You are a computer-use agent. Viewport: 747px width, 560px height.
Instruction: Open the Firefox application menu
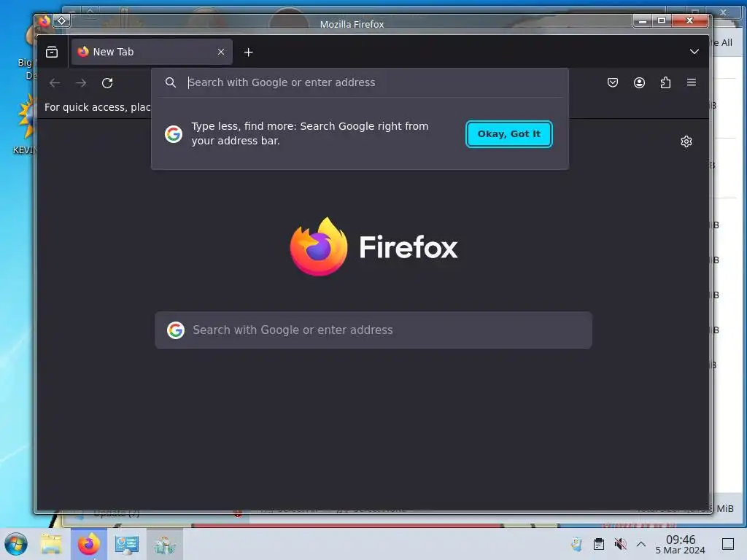point(692,82)
